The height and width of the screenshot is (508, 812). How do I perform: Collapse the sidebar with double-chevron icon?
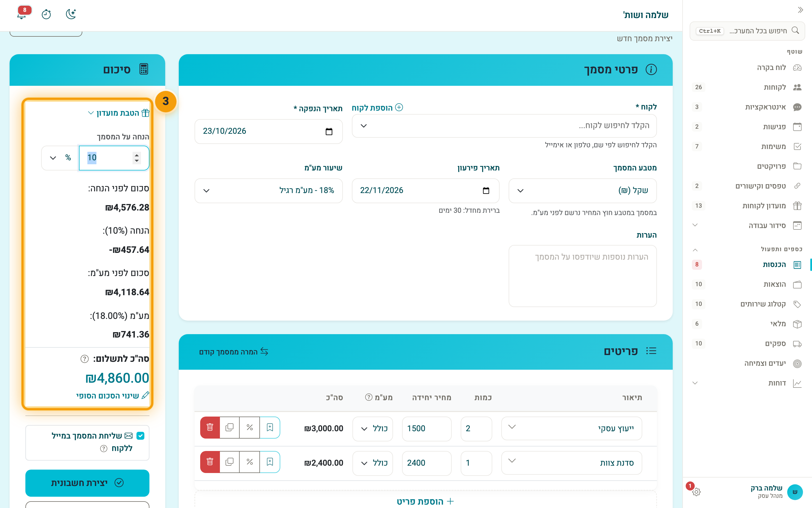800,10
